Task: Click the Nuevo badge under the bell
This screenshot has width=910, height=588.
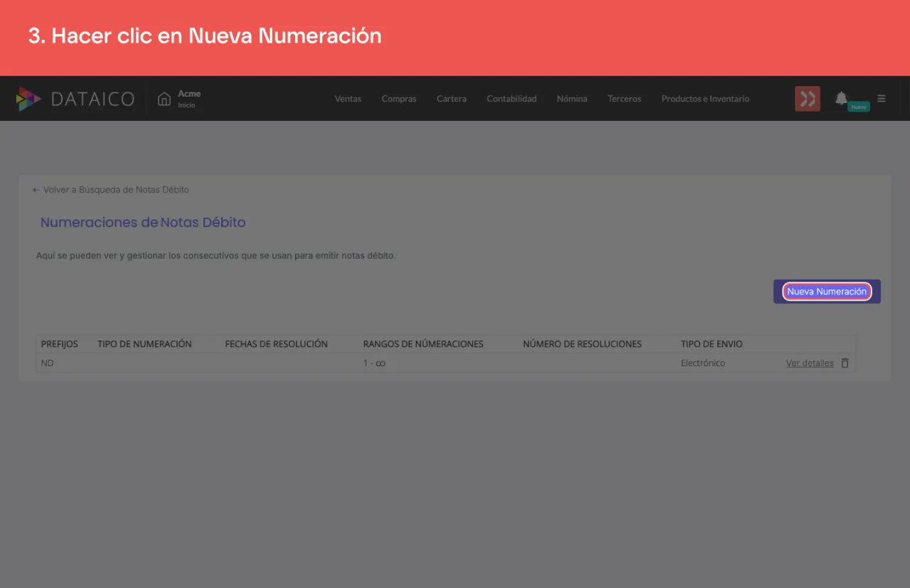Action: pyautogui.click(x=859, y=107)
